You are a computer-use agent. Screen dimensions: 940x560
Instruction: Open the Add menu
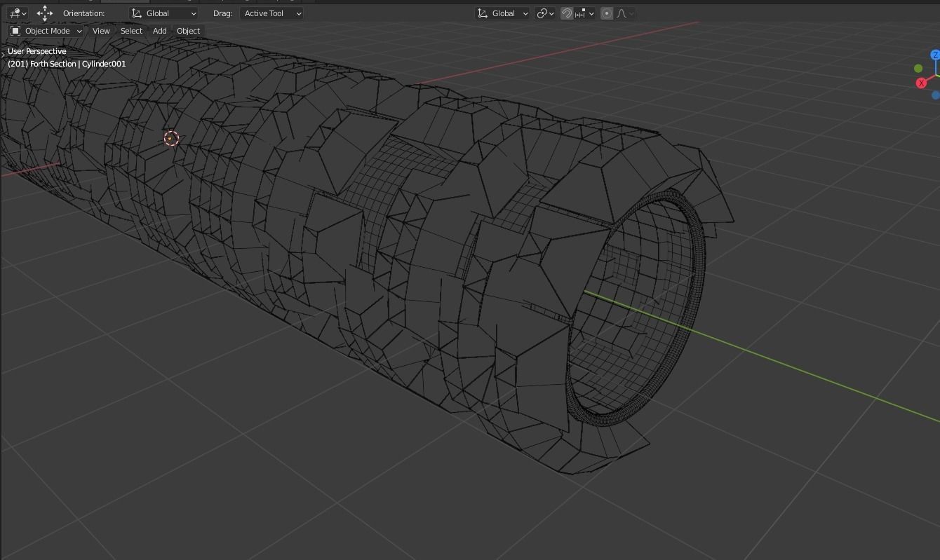click(160, 31)
